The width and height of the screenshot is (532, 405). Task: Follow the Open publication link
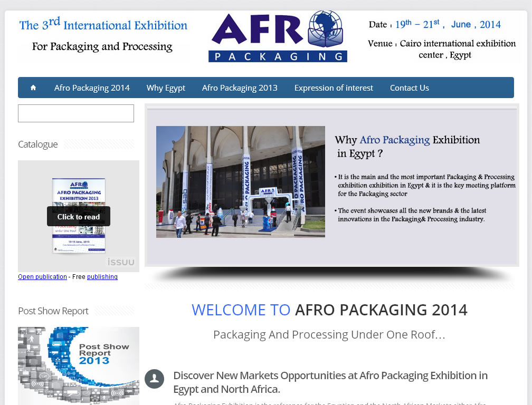42,277
